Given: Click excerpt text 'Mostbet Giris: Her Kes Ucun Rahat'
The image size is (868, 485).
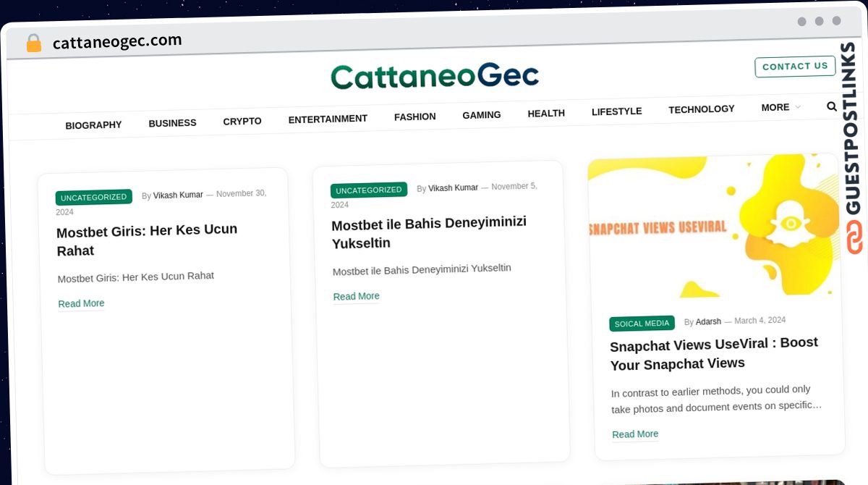Looking at the screenshot, I should tap(136, 277).
